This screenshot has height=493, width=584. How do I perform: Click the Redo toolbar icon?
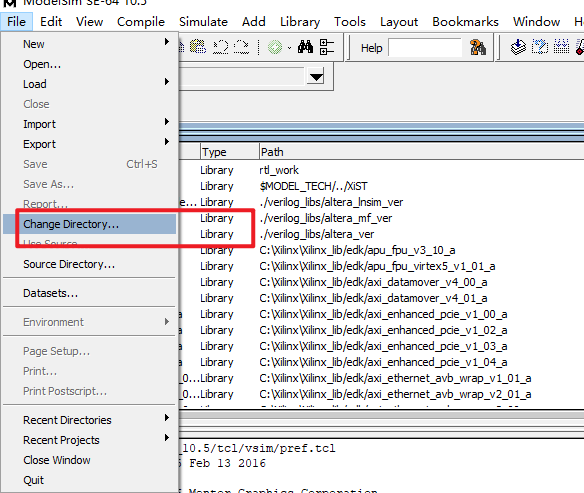(241, 47)
